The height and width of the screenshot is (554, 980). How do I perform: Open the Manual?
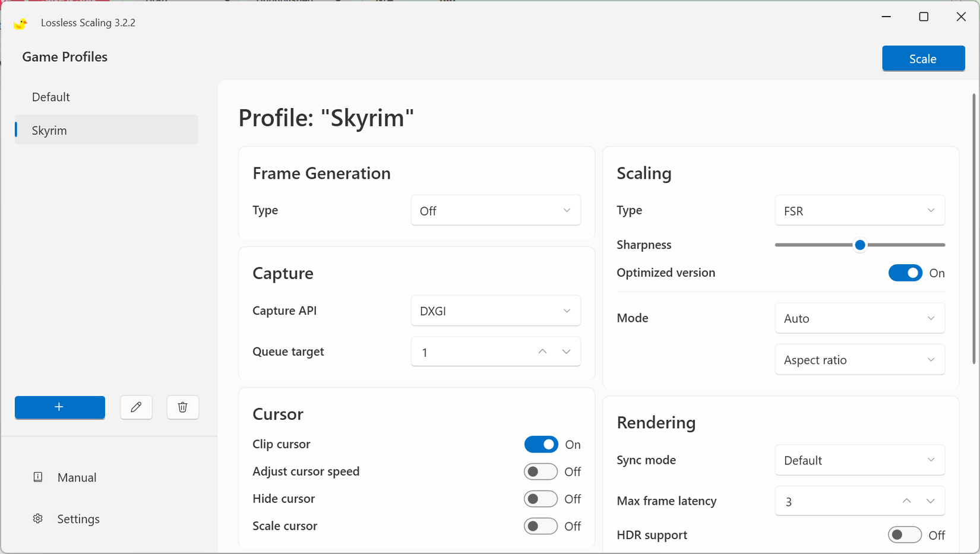77,477
